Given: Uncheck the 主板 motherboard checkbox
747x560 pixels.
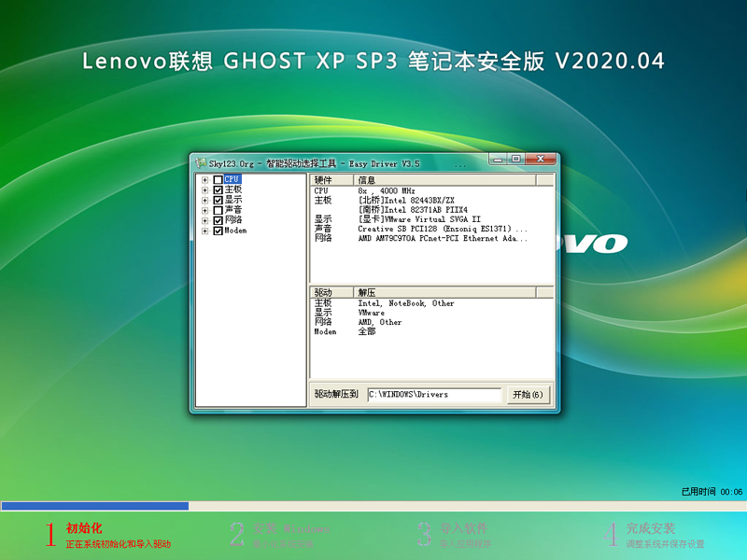Looking at the screenshot, I should 218,190.
